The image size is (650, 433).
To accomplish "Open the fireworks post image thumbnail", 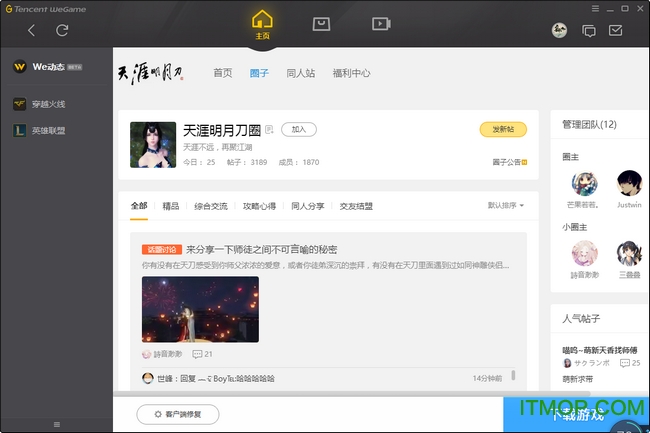I will point(200,310).
